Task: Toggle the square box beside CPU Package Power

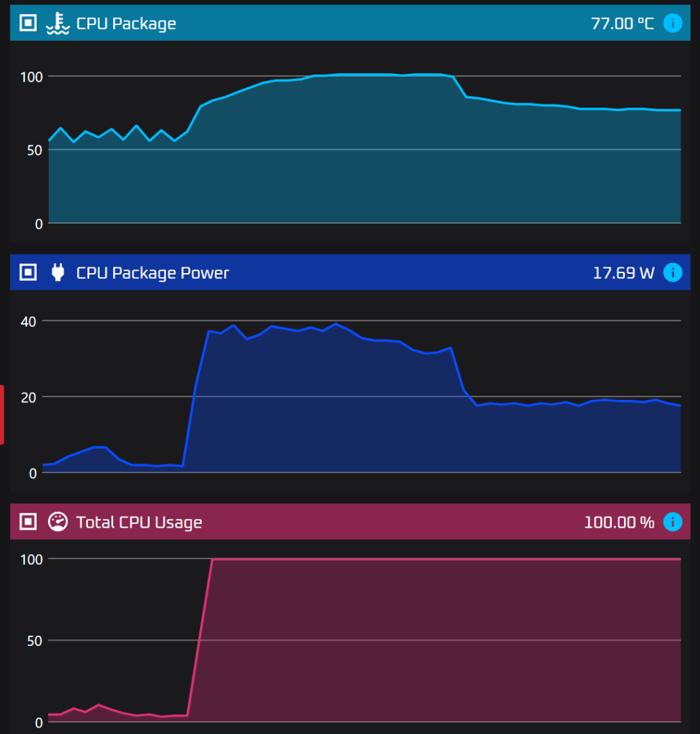Action: (27, 272)
